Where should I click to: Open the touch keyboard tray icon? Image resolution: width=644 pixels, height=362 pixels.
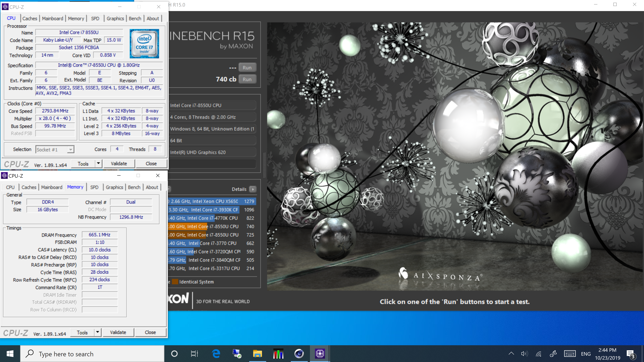(570, 354)
